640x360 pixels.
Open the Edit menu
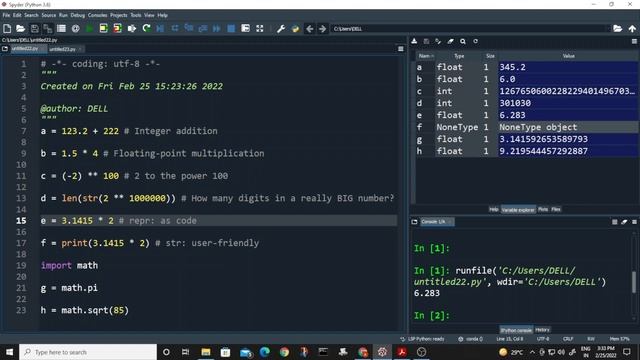(17, 15)
